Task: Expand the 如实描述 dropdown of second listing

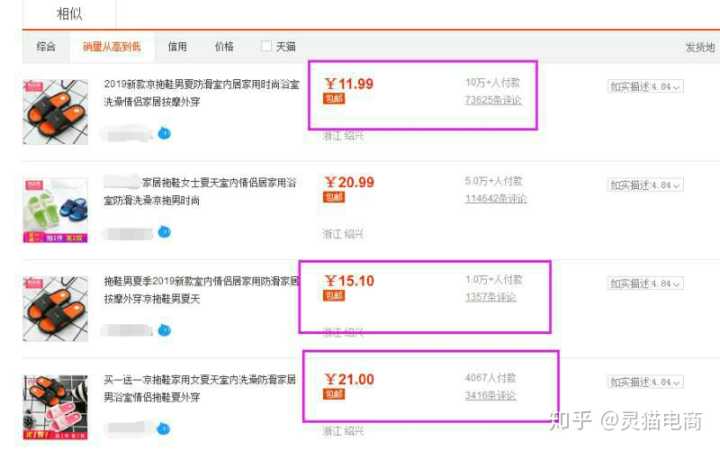Action: click(x=645, y=185)
